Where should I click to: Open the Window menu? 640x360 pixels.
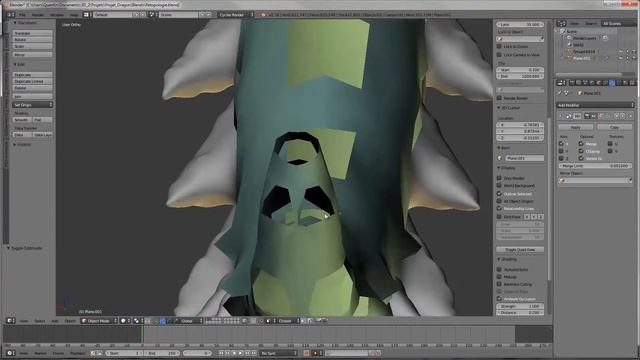point(57,15)
